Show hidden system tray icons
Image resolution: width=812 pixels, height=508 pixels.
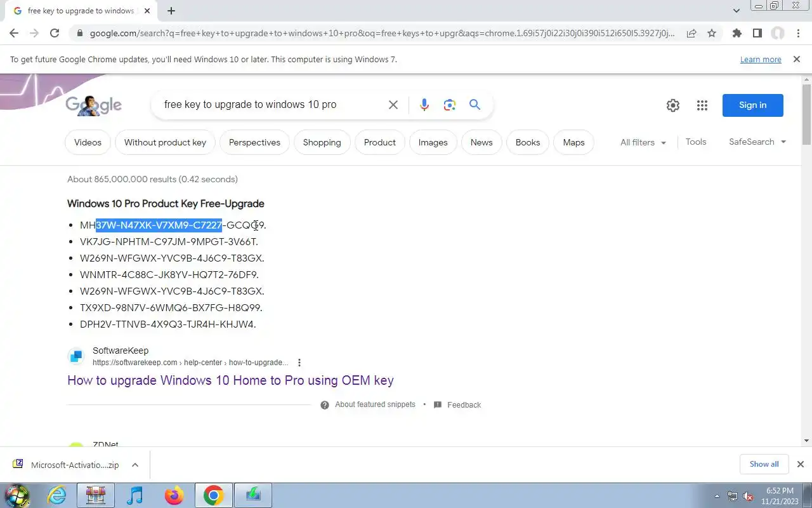(717, 496)
